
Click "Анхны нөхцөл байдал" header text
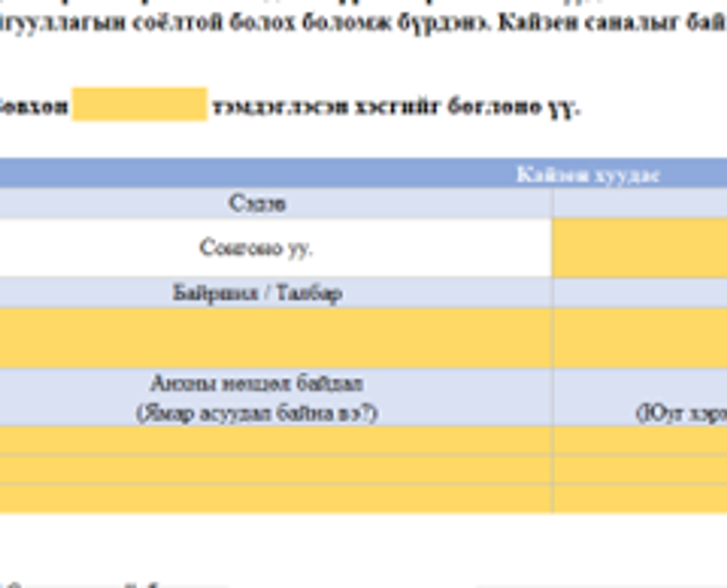pyautogui.click(x=256, y=383)
